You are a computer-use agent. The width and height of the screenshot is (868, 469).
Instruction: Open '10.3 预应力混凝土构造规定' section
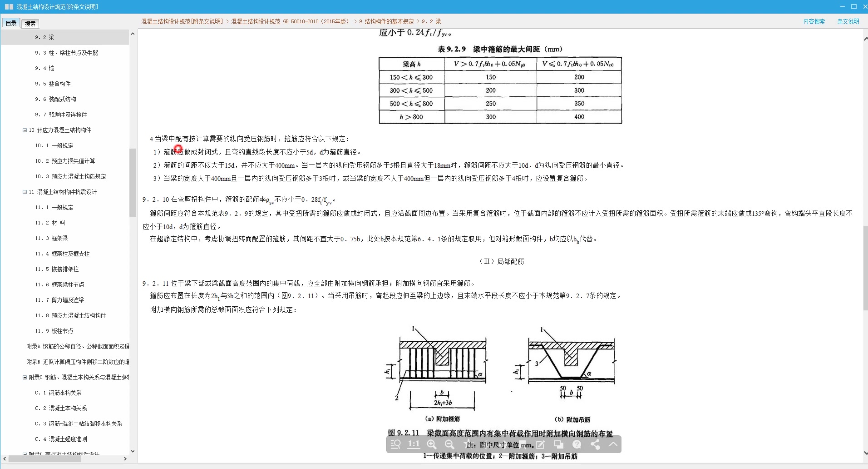click(70, 176)
